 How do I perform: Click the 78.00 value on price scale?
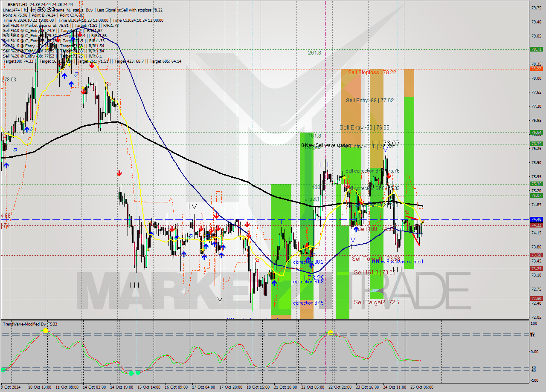point(536,78)
